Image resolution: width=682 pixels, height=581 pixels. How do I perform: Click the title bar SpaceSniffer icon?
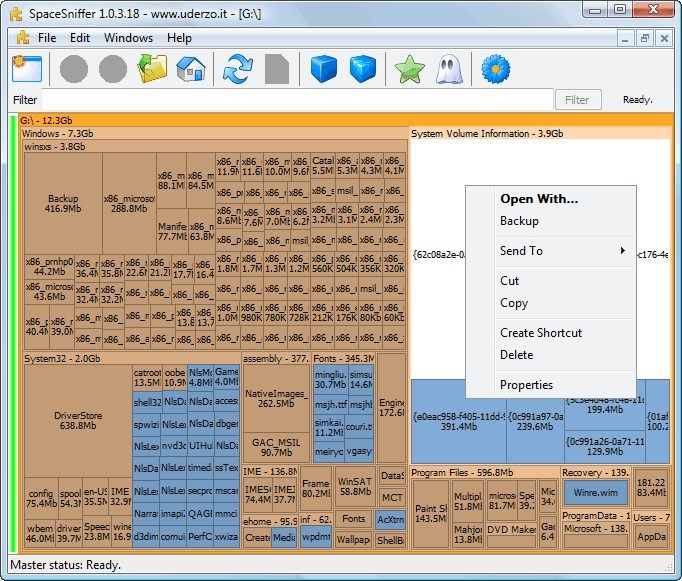[16, 13]
